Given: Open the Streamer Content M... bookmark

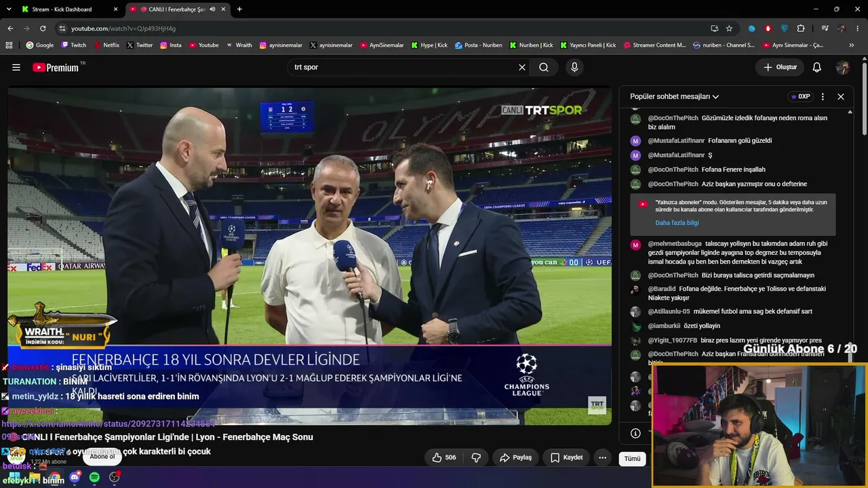Looking at the screenshot, I should [x=654, y=45].
